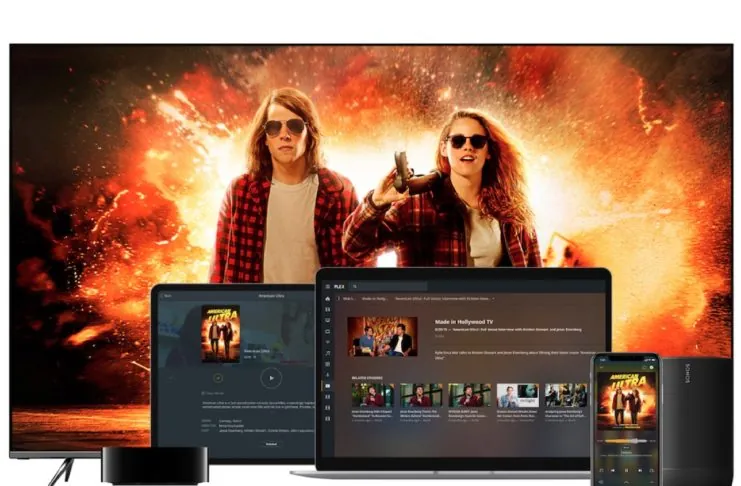Tap the cast icon on the phone player
This screenshot has height=486, width=741.
tap(644, 367)
